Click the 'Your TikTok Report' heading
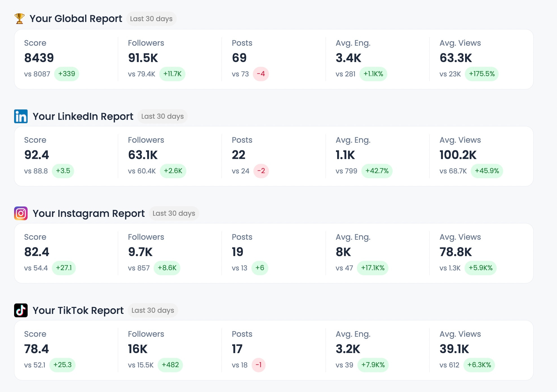Image resolution: width=557 pixels, height=392 pixels. click(78, 310)
